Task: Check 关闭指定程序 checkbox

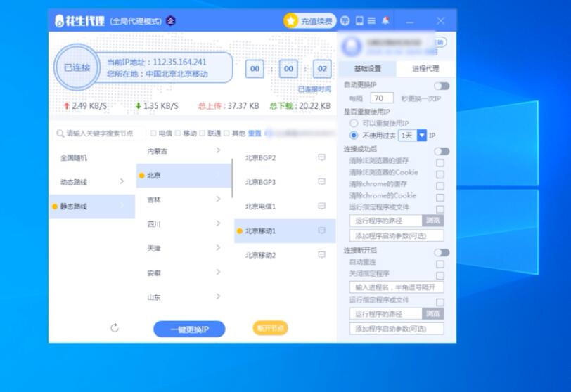Action: pyautogui.click(x=440, y=275)
